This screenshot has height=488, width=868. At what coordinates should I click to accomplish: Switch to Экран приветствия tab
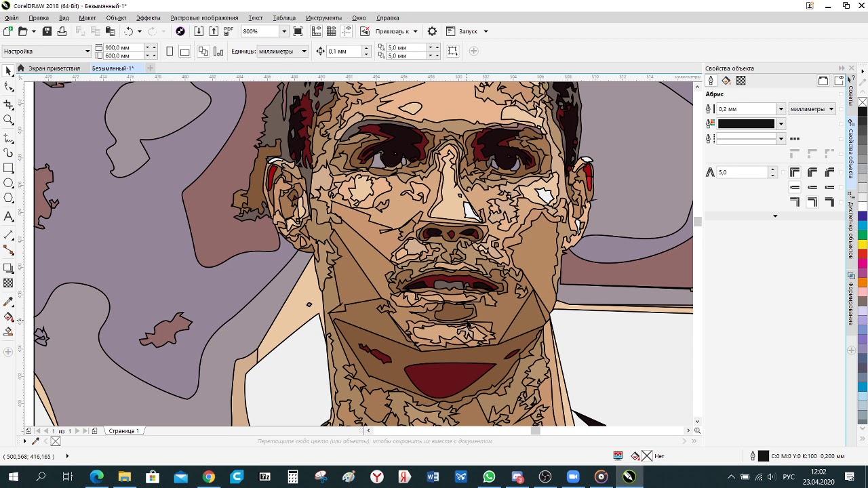click(54, 68)
